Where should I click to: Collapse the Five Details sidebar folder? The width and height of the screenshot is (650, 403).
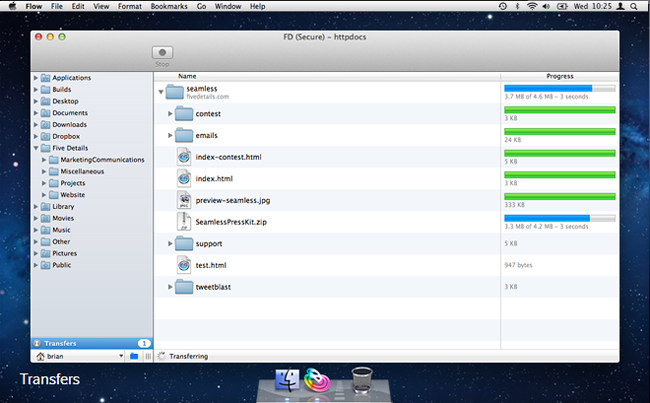tap(36, 148)
